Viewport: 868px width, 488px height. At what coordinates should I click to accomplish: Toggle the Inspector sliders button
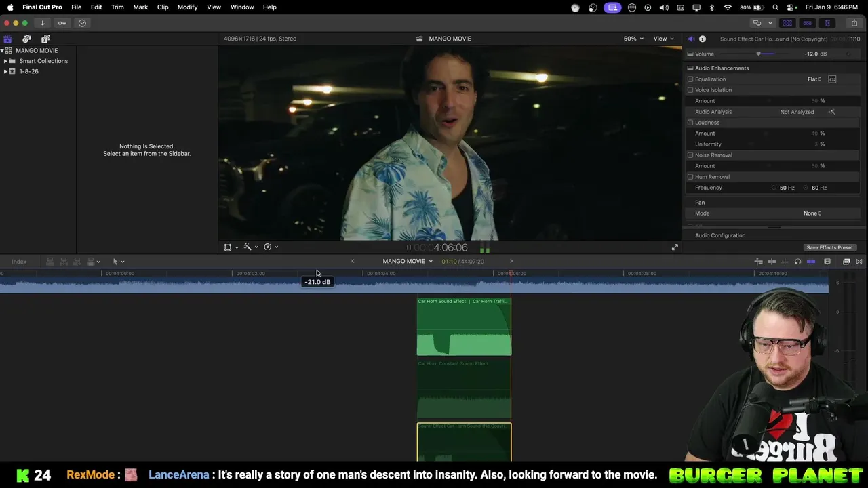827,23
